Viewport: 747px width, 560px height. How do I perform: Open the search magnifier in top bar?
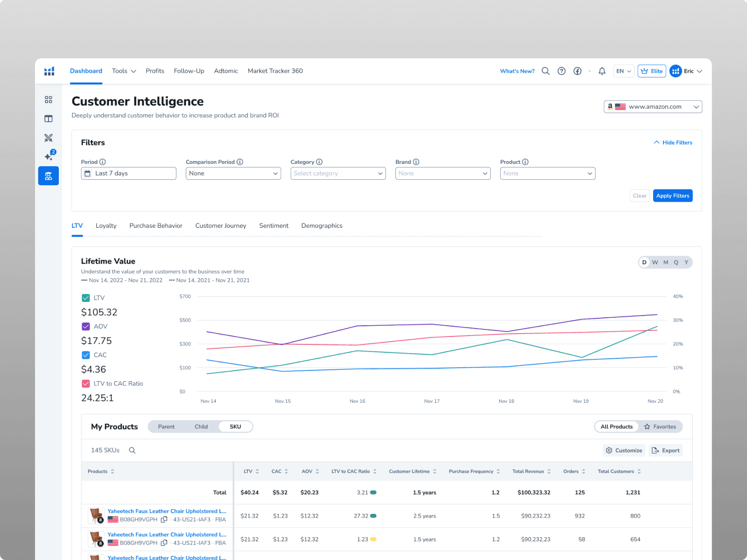coord(545,71)
